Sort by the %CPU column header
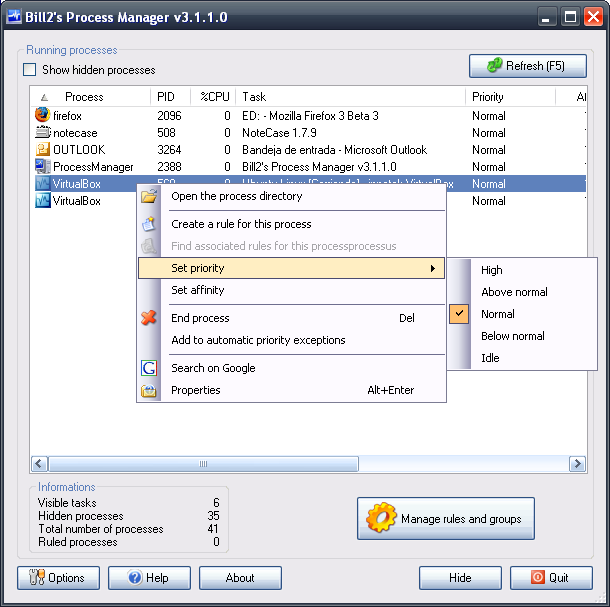The height and width of the screenshot is (607, 610). pyautogui.click(x=213, y=96)
